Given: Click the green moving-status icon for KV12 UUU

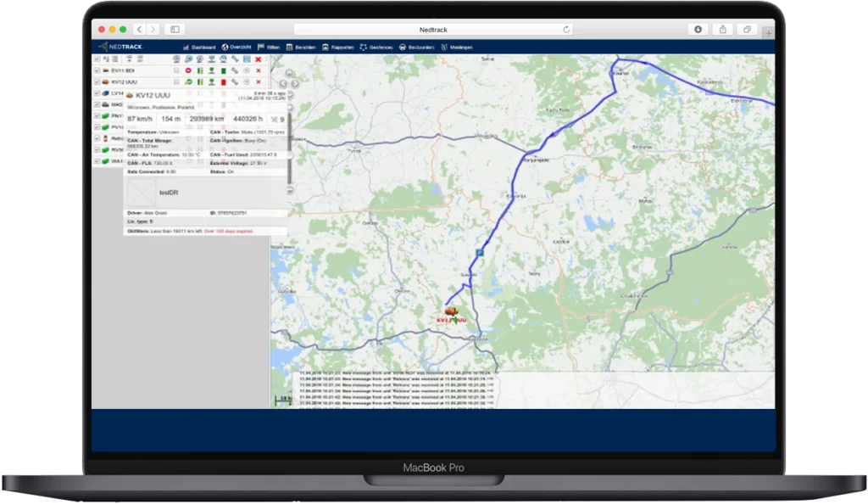Looking at the screenshot, I should click(188, 82).
